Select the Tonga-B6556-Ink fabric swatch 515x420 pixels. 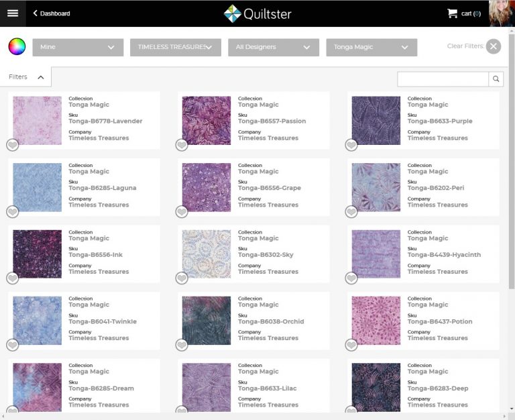tap(37, 254)
